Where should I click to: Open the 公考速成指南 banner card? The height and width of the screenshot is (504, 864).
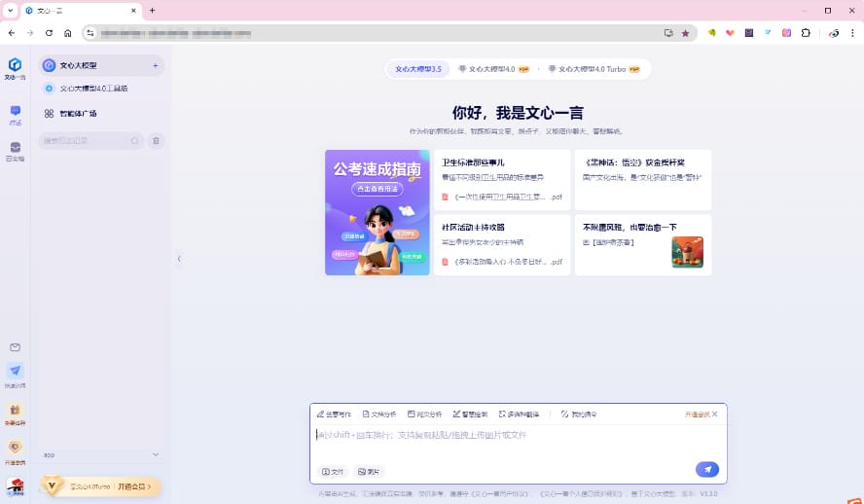tap(378, 213)
